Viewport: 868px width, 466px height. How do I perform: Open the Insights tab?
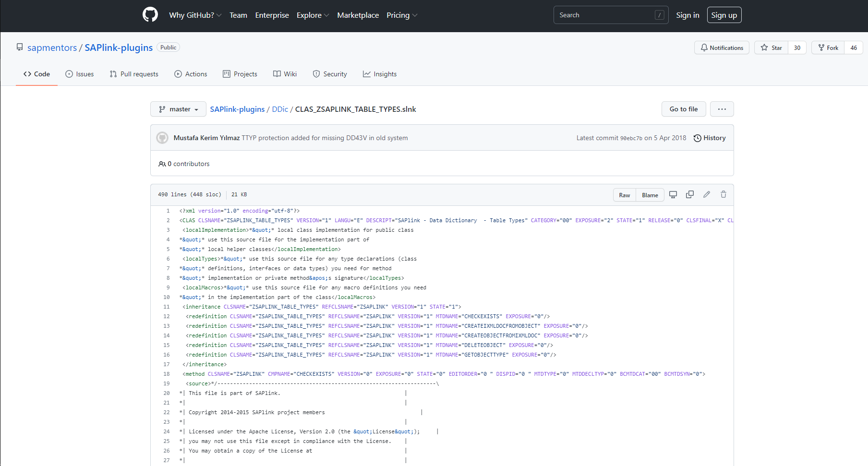tap(380, 74)
